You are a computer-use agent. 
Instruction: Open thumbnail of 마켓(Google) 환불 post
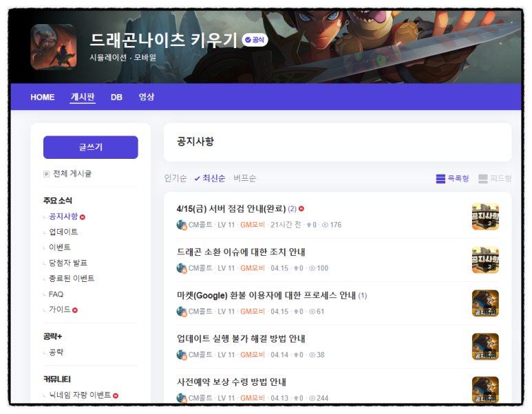(485, 303)
